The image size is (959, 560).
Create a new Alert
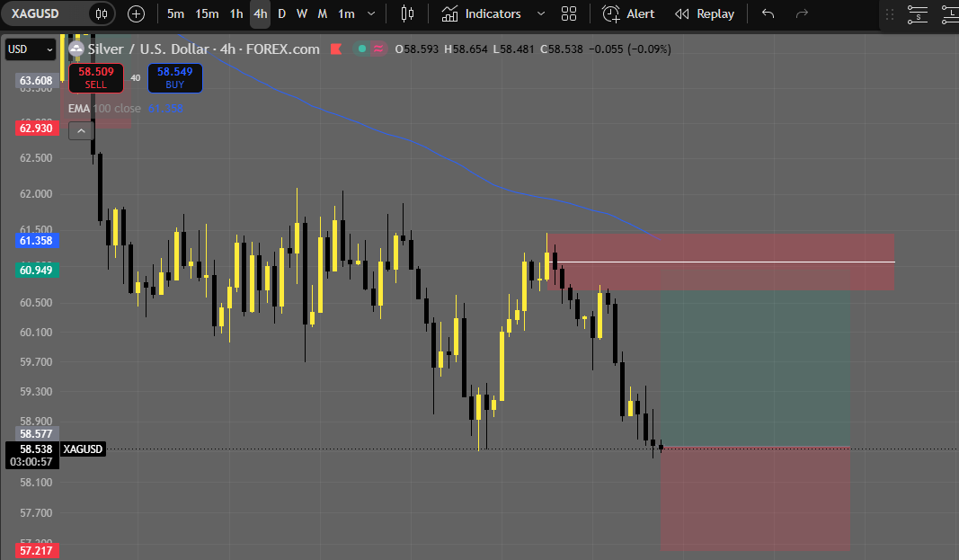628,13
